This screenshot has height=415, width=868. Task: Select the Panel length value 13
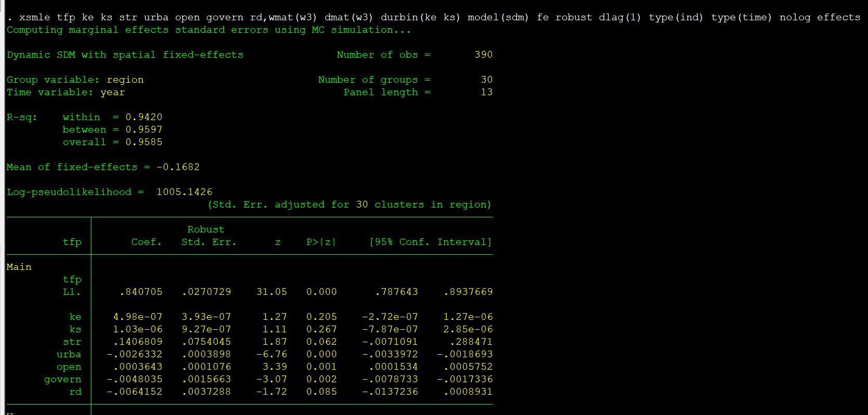click(x=487, y=92)
